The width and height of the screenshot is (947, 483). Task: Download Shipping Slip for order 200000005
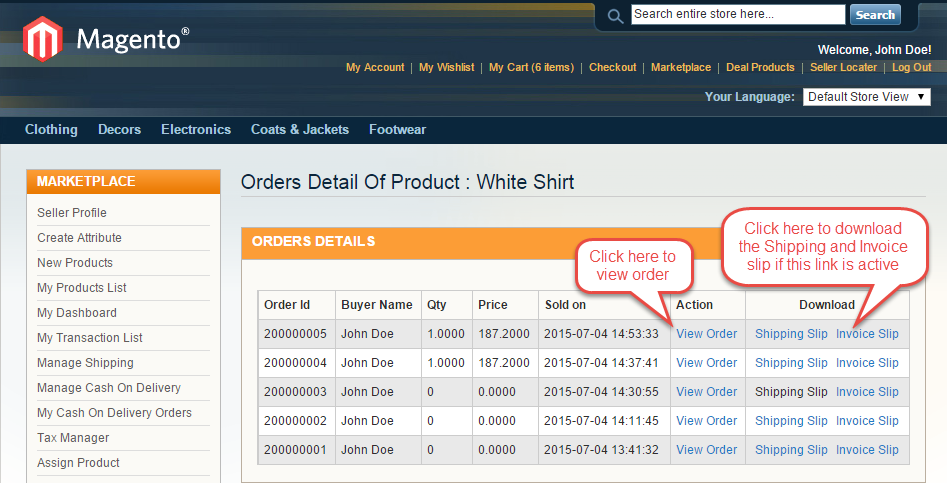(791, 334)
